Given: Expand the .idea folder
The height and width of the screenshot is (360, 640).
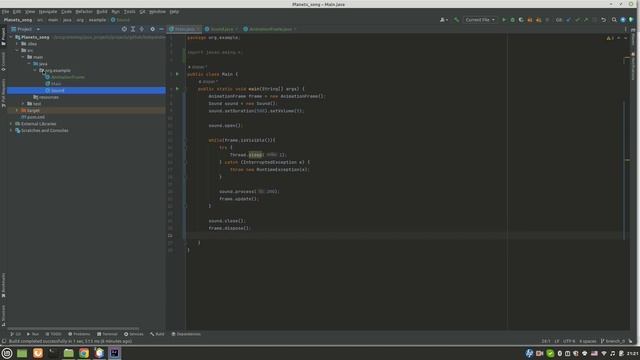Looking at the screenshot, I should (x=17, y=44).
